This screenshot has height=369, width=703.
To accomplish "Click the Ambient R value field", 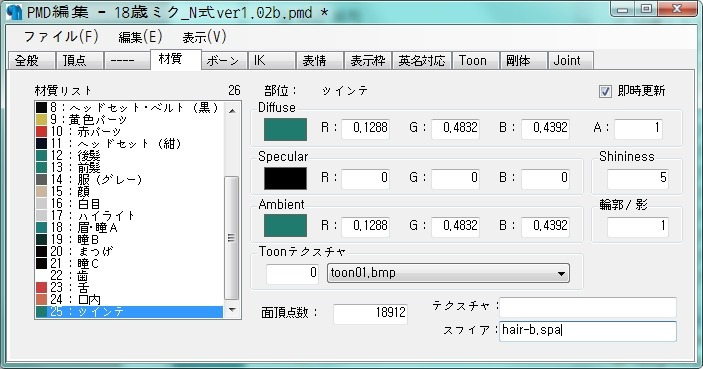I will click(365, 226).
